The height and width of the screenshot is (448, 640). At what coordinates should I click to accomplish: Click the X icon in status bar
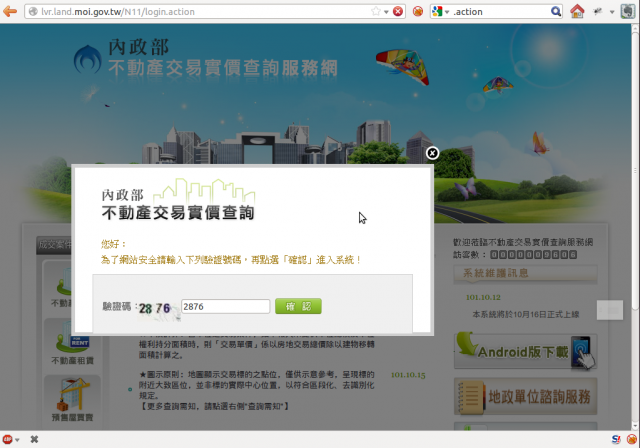pos(34,439)
